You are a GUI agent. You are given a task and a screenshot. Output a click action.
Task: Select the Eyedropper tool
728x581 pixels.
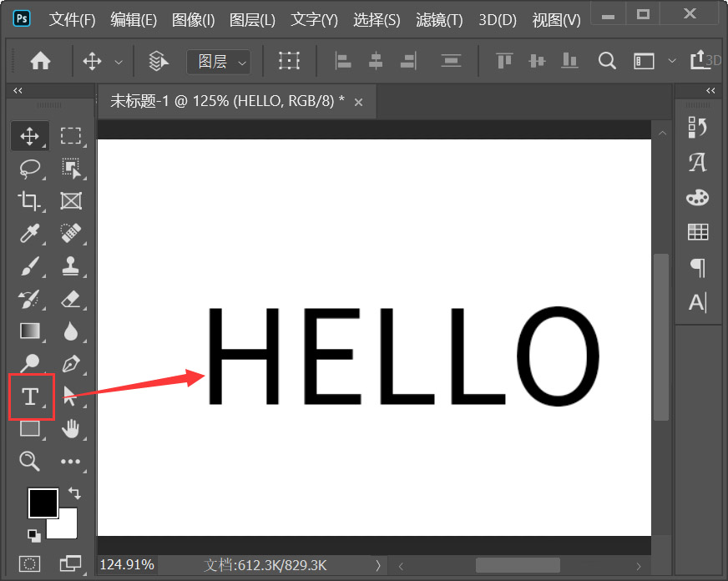point(30,234)
